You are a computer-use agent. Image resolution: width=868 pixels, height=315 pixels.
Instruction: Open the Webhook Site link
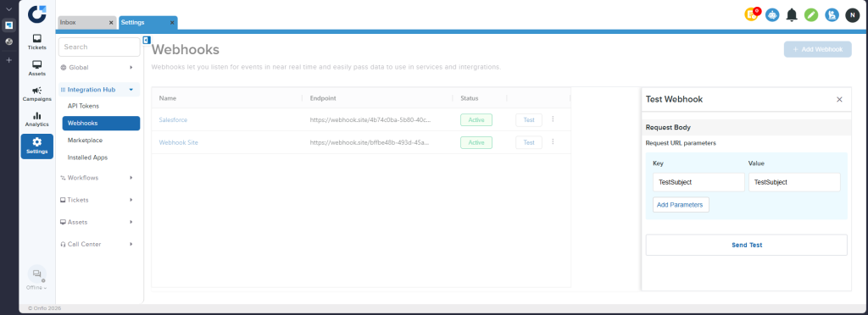(x=178, y=142)
